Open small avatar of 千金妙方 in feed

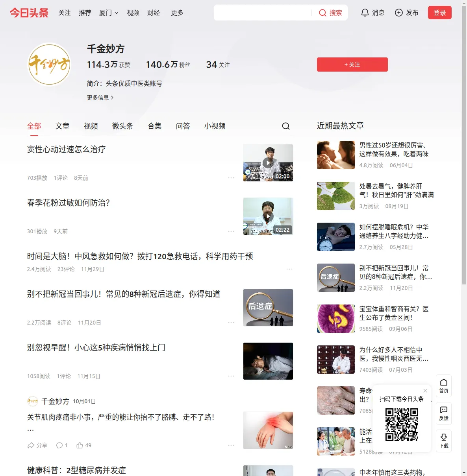[33, 401]
